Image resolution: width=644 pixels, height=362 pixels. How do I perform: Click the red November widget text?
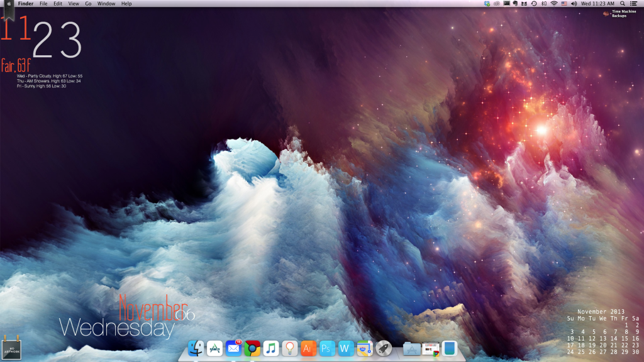[153, 307]
